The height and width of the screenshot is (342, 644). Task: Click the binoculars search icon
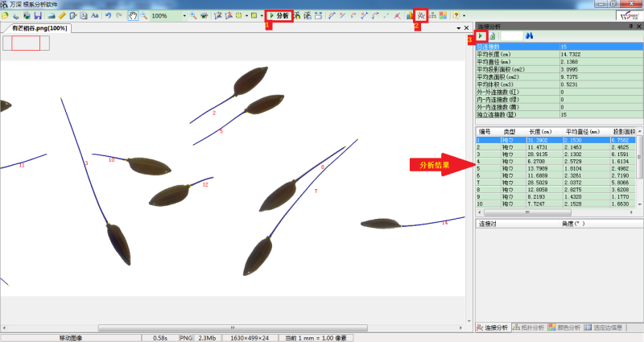click(x=530, y=36)
